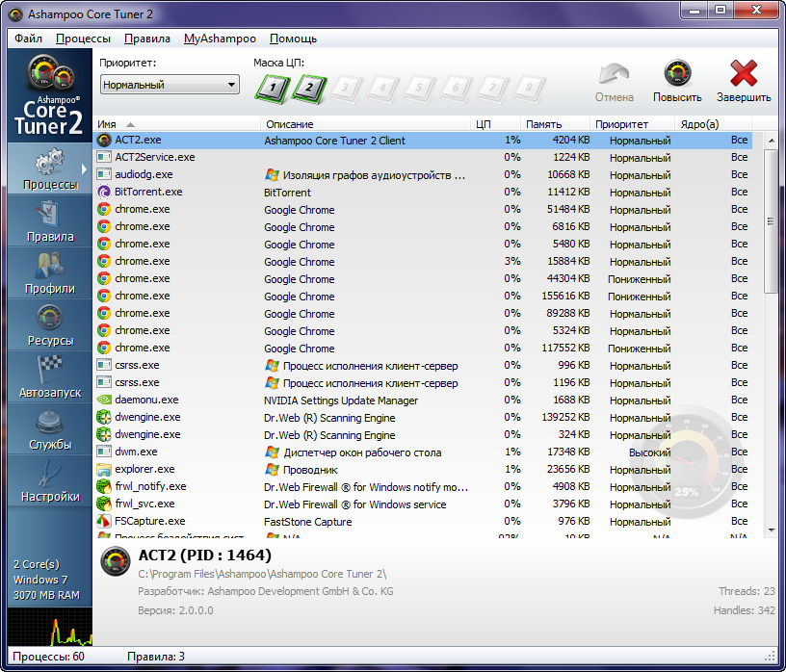Click the Отмена undo arrow icon
This screenshot has width=786, height=672.
(x=614, y=73)
